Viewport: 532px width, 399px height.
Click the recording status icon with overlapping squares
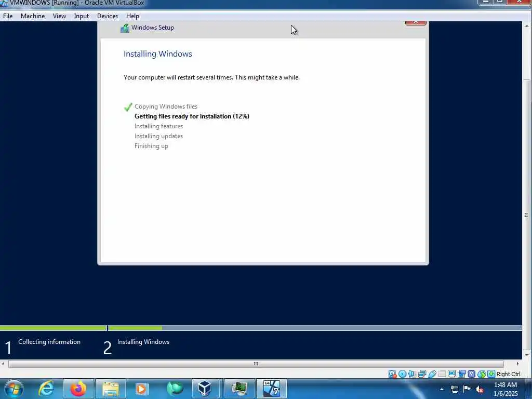click(x=461, y=374)
